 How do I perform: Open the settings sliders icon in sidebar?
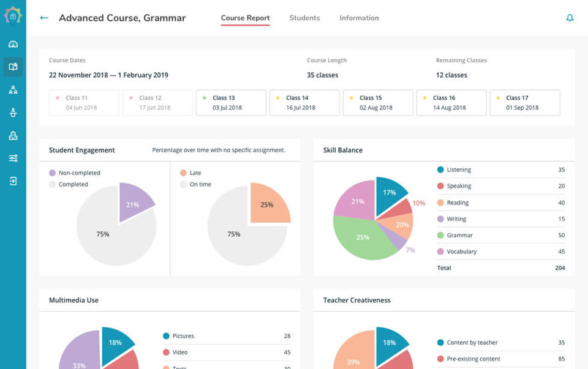[13, 158]
